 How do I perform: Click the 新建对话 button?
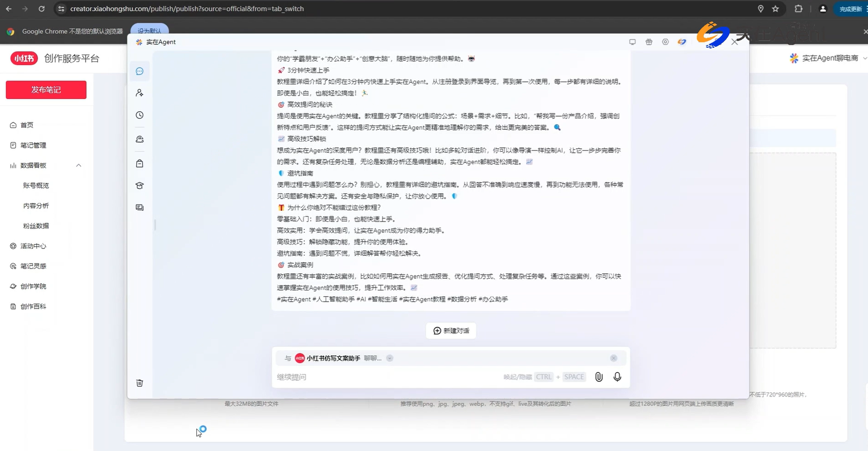(450, 330)
